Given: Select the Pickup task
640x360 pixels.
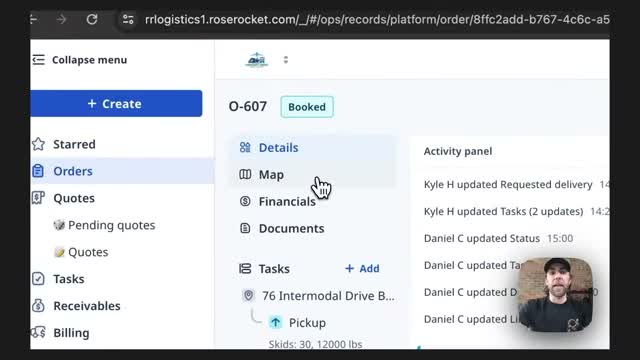Looking at the screenshot, I should (x=307, y=322).
